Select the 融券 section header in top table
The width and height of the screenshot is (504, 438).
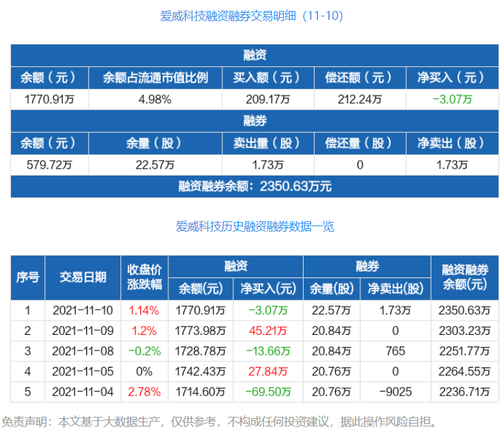(x=254, y=121)
